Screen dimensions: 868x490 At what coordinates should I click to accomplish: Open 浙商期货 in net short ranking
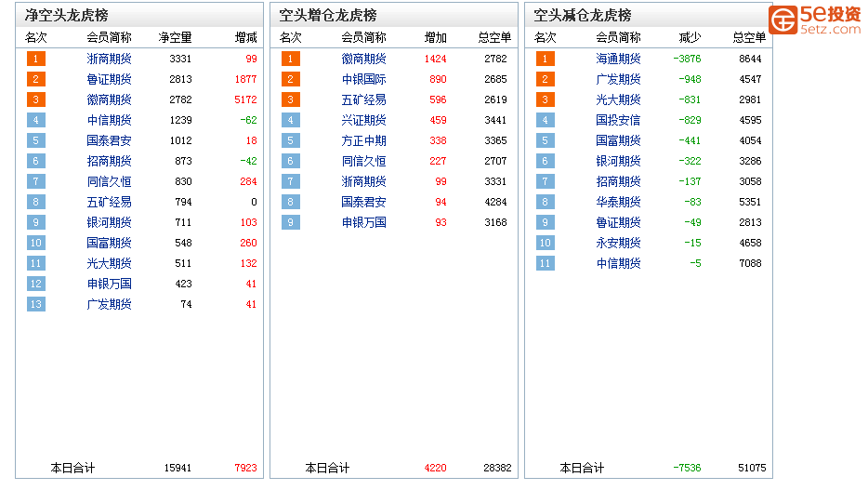click(109, 59)
